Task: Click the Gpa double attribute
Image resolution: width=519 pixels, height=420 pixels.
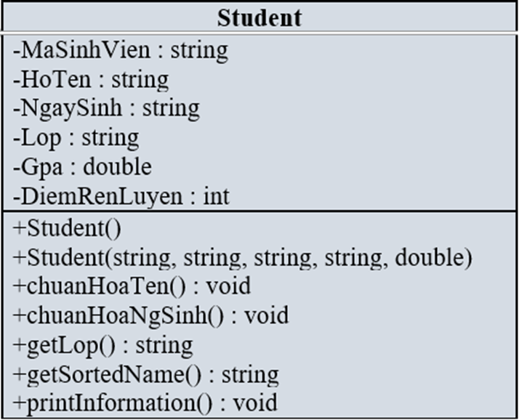Action: [x=82, y=167]
